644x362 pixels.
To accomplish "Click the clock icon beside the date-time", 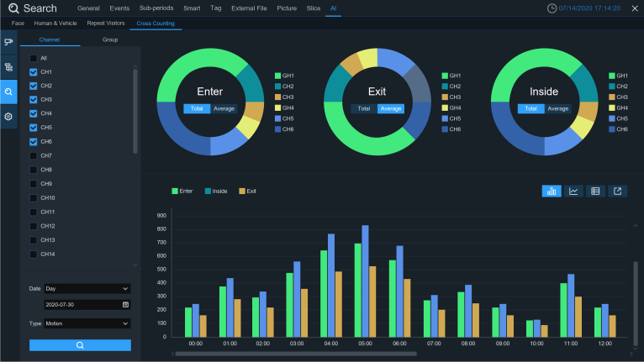I will (x=552, y=8).
